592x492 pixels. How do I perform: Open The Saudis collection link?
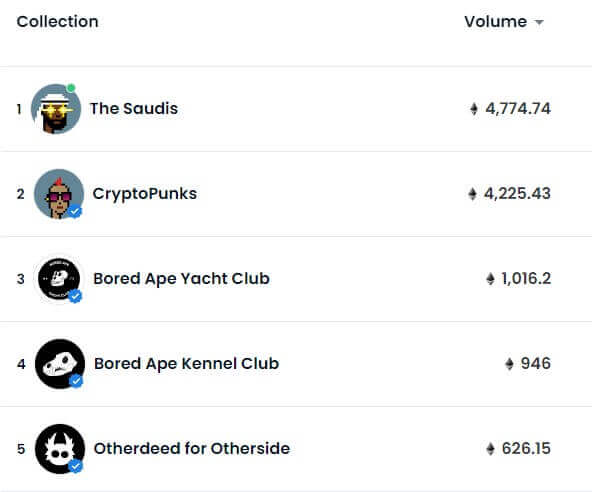coord(134,108)
